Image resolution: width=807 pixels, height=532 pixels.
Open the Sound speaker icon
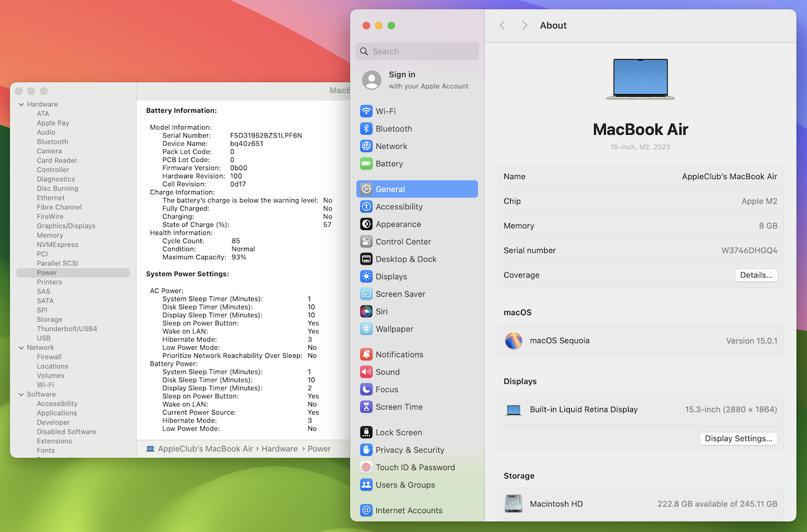[366, 372]
